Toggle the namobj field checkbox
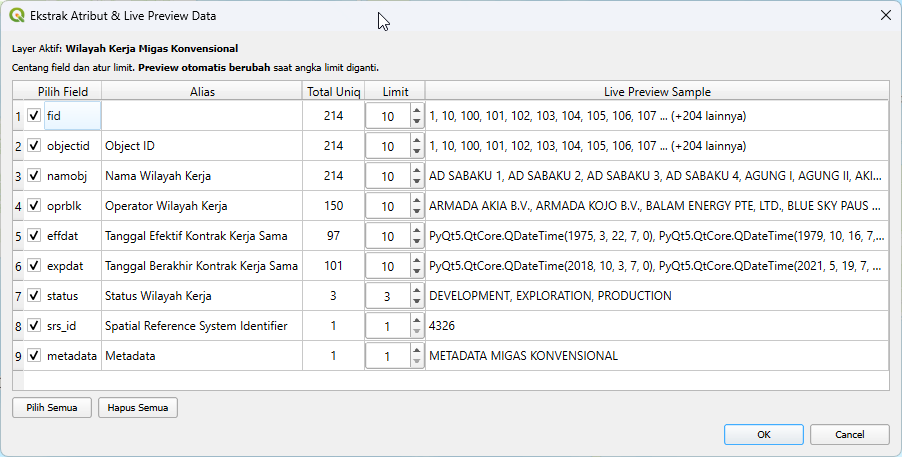902x457 pixels. [34, 176]
